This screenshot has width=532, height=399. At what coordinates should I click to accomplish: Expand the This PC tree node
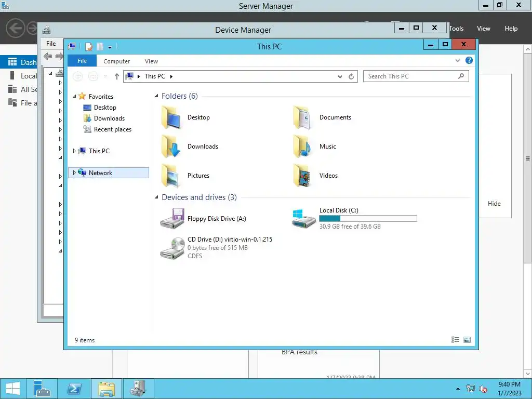coord(74,151)
